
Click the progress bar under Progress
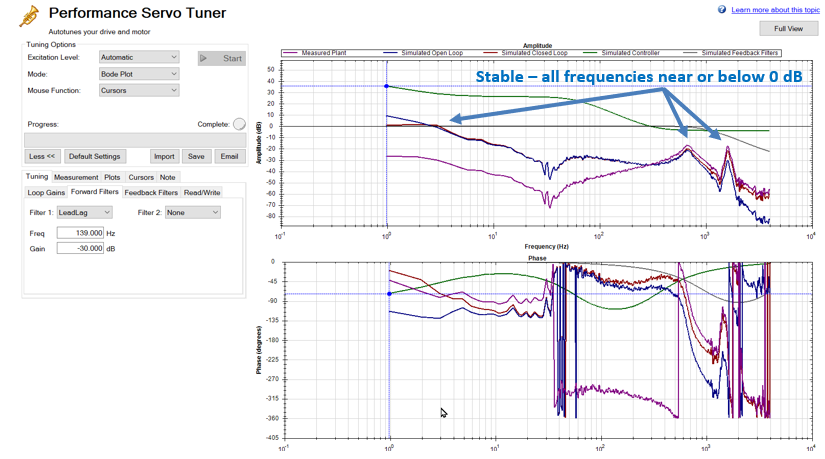pyautogui.click(x=135, y=140)
